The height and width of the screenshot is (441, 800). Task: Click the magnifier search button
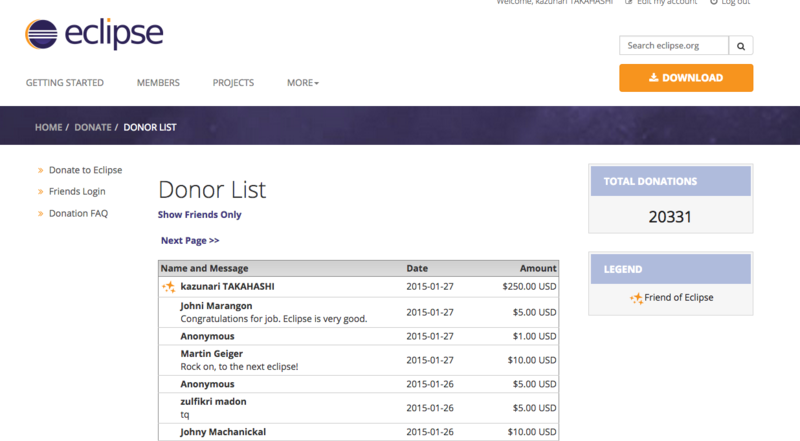[741, 46]
